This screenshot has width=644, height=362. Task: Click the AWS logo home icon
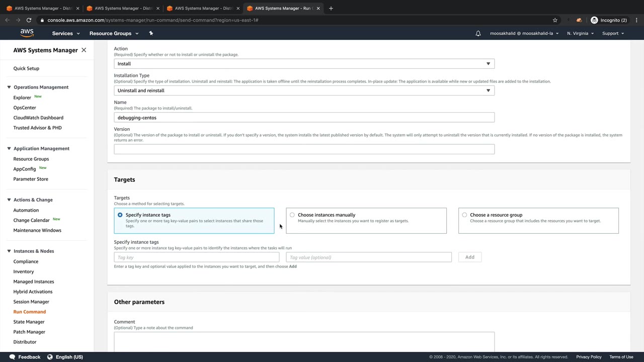(27, 33)
